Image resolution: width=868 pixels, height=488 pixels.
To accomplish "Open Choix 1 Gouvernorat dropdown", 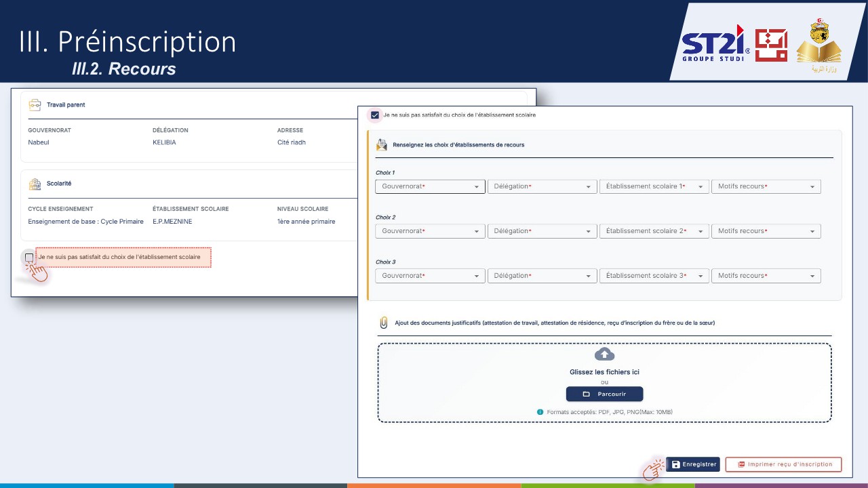I will [x=430, y=186].
